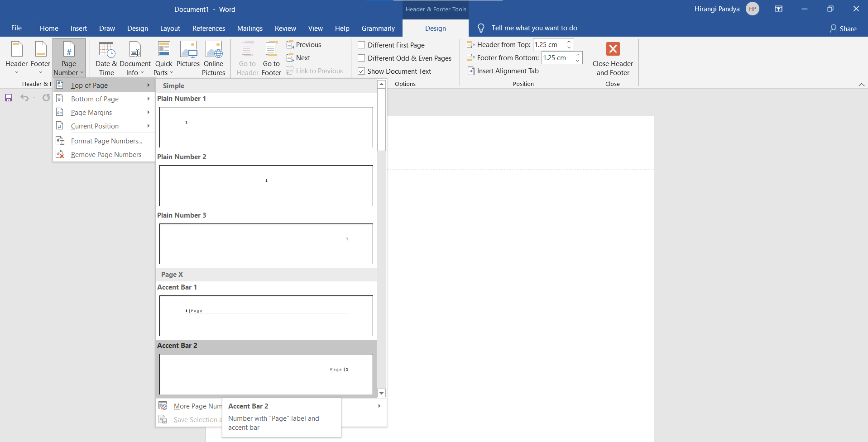Choose Remove Page Numbers
The width and height of the screenshot is (868, 442).
104,155
